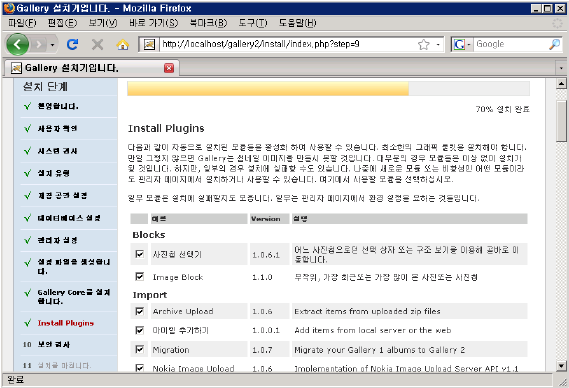Click the checkmark beside Install Plugins step

pos(28,323)
